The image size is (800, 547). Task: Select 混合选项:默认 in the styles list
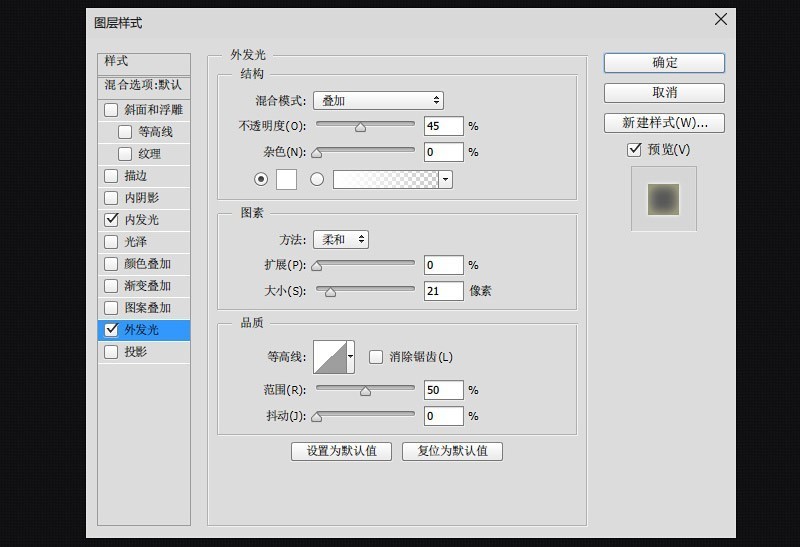pyautogui.click(x=144, y=85)
